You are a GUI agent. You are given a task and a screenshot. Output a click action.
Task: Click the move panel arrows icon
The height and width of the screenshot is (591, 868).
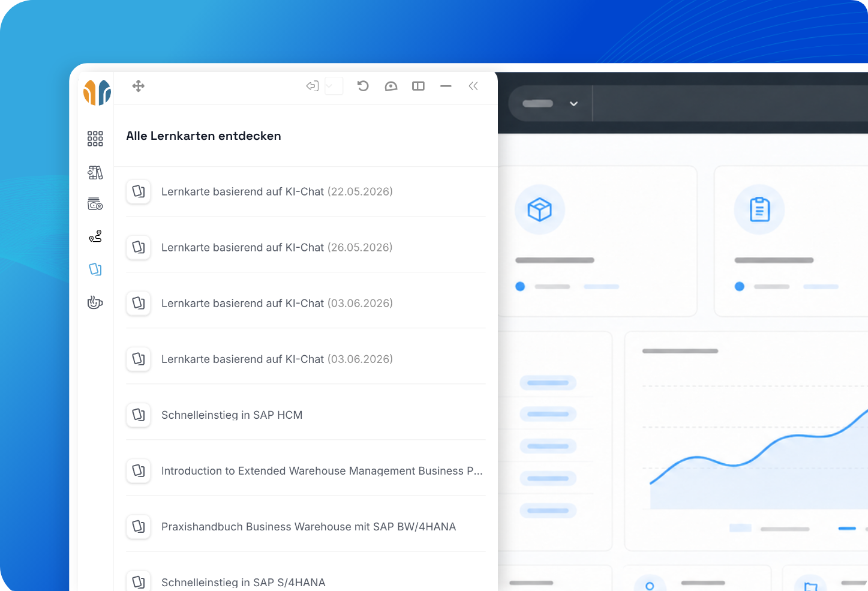[139, 86]
